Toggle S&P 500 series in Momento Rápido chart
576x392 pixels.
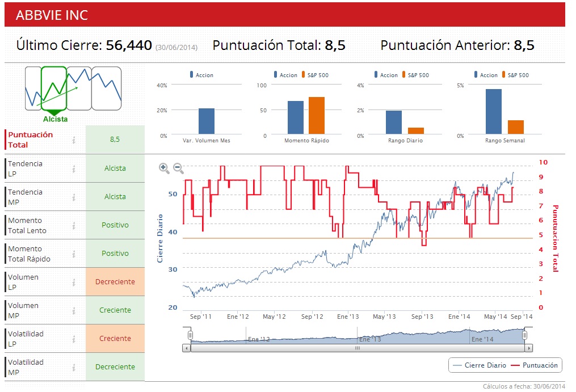(x=315, y=75)
